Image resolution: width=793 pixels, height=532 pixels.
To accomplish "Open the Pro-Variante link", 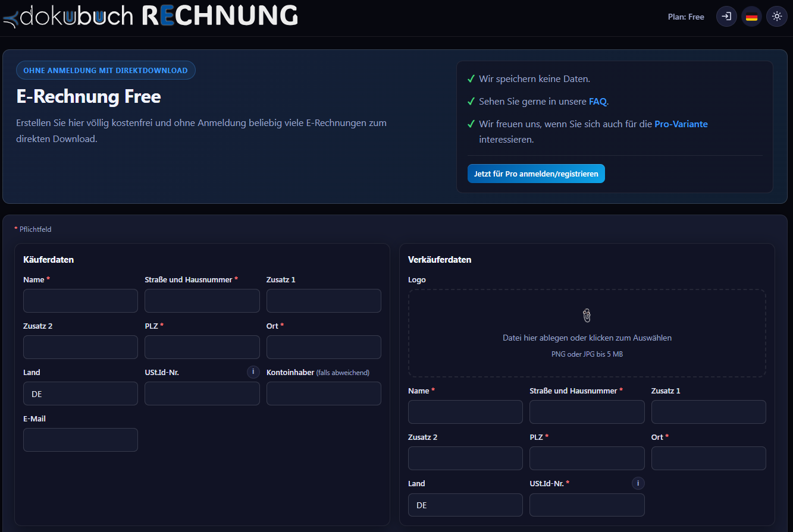I will [681, 124].
